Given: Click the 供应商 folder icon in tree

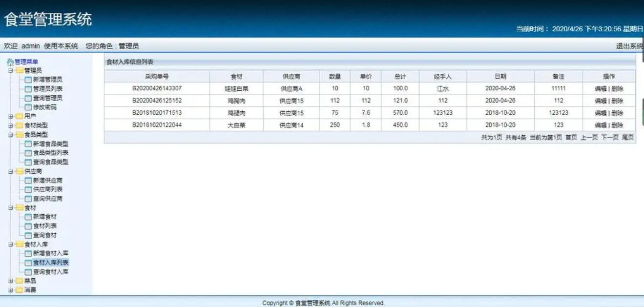Looking at the screenshot, I should [20, 171].
